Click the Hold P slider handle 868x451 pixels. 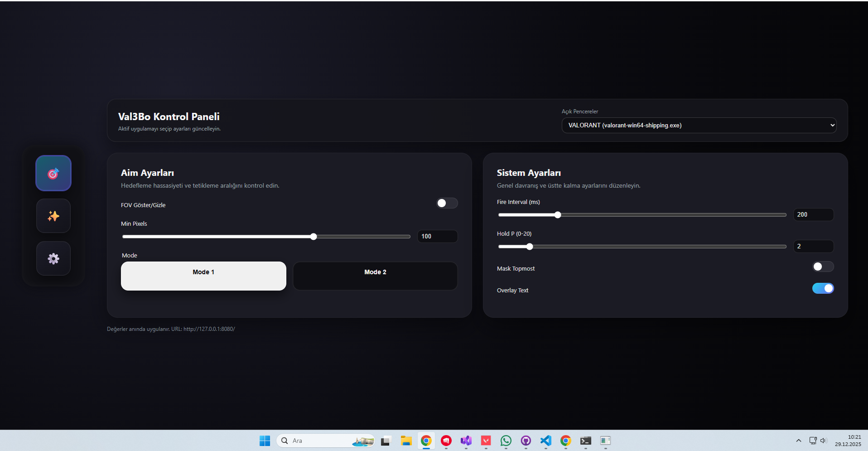click(530, 247)
